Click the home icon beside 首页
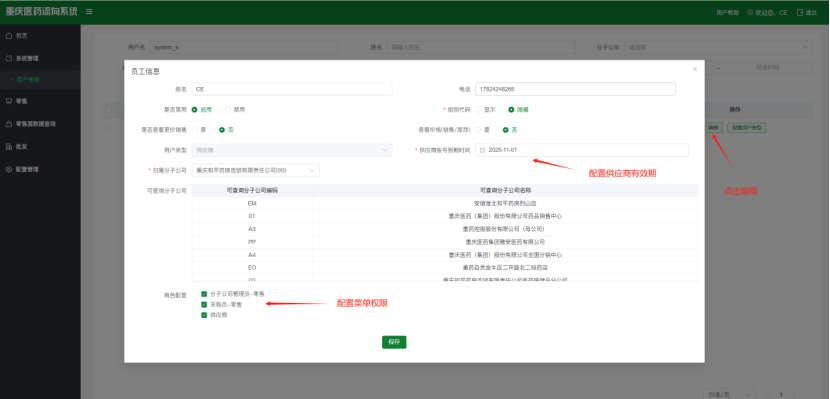This screenshot has height=399, width=830. pos(8,36)
